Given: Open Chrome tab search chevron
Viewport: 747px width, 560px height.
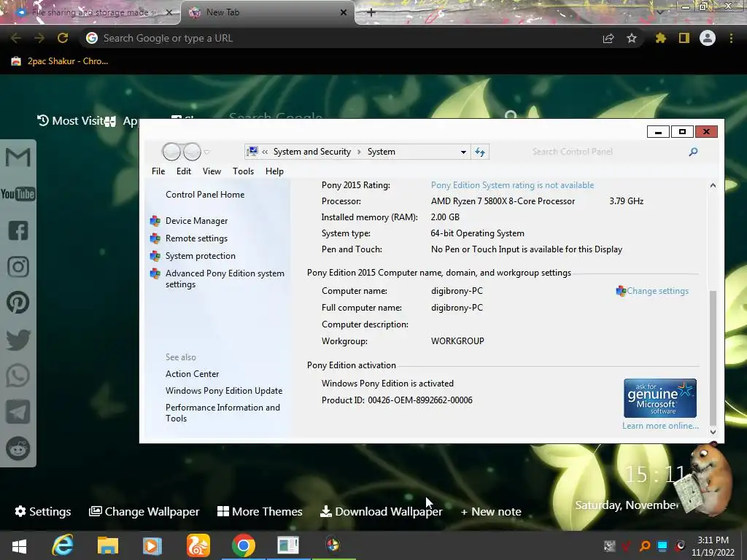Looking at the screenshot, I should point(660,12).
